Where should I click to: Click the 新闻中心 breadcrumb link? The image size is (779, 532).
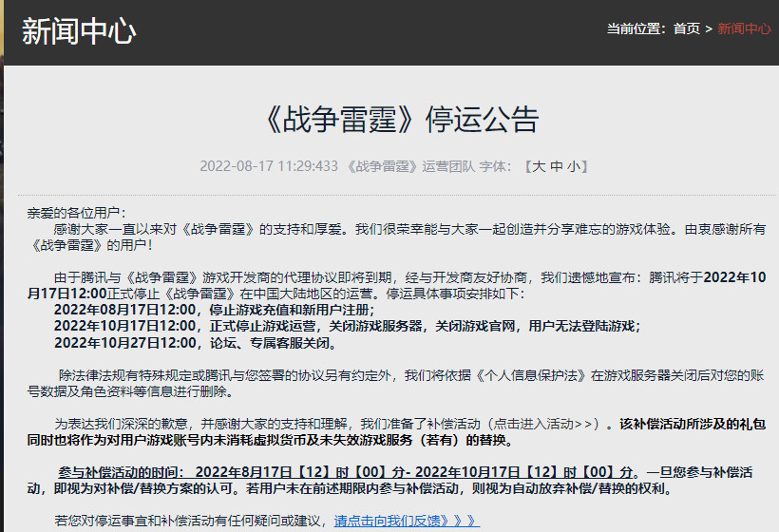pyautogui.click(x=744, y=28)
